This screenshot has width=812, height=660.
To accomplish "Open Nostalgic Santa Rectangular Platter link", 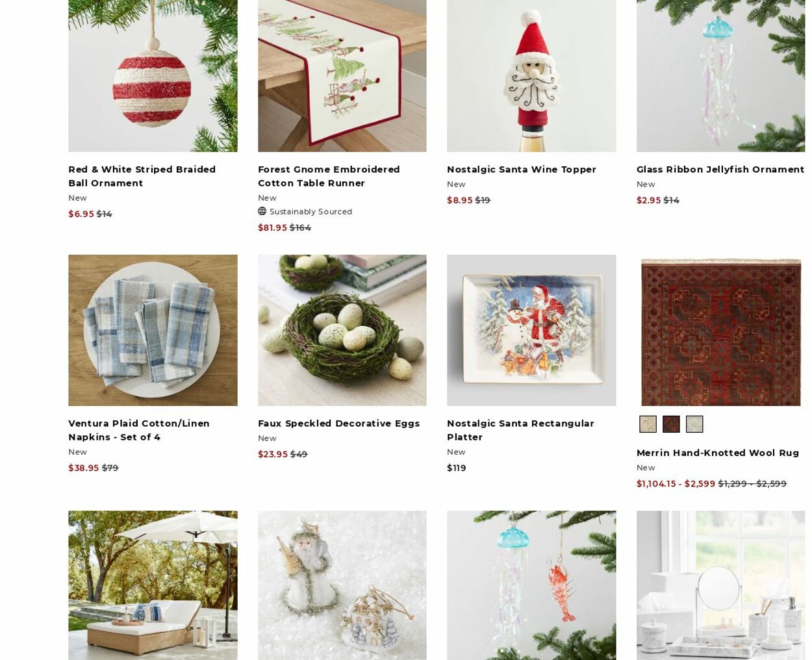I will click(520, 430).
